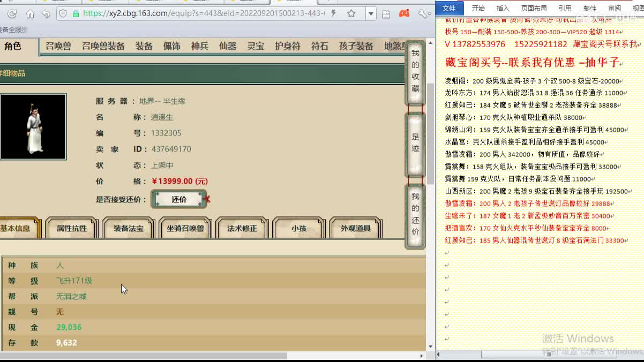Click the deposit value 9,632
644x362 pixels.
66,343
